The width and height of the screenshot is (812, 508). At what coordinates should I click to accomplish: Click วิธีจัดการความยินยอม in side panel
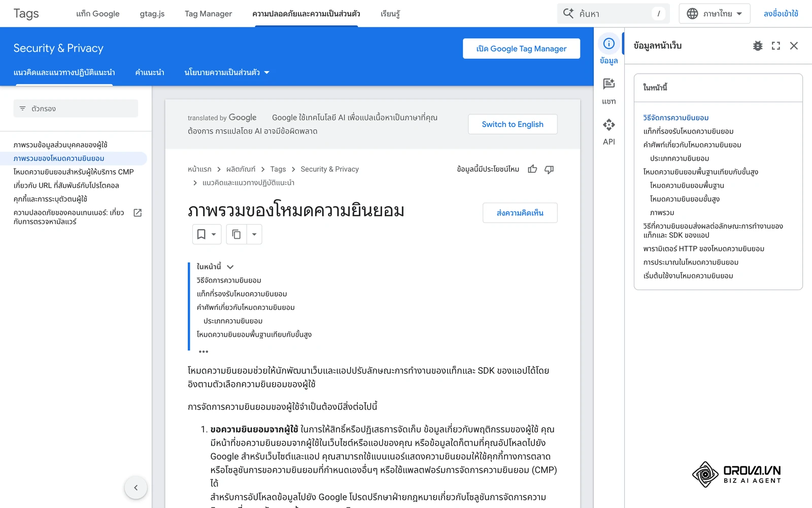click(x=676, y=118)
